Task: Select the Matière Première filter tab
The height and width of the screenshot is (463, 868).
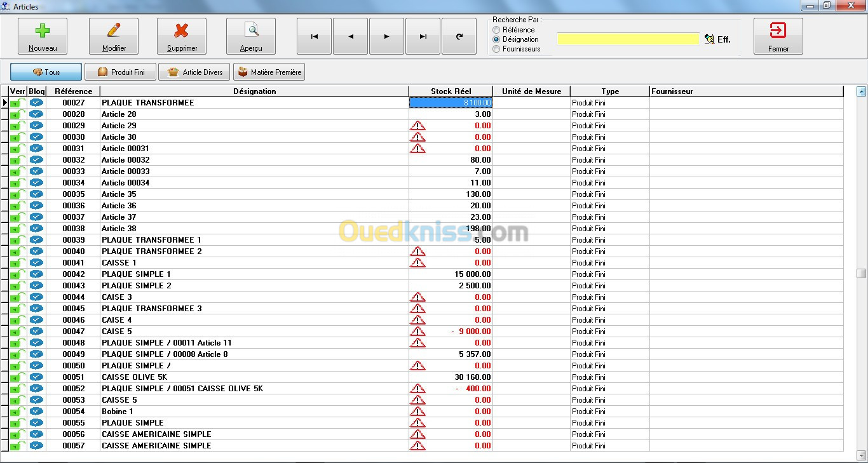Action: coord(269,72)
